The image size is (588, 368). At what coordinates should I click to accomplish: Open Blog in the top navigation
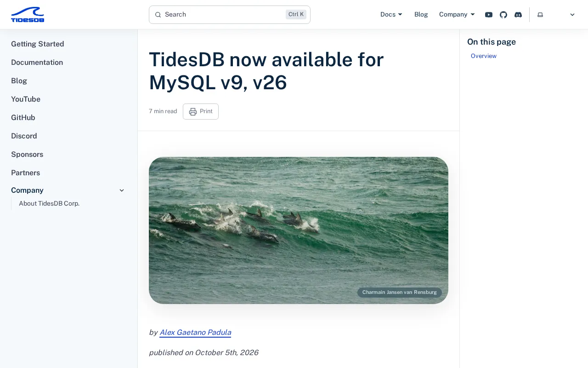[x=421, y=15]
